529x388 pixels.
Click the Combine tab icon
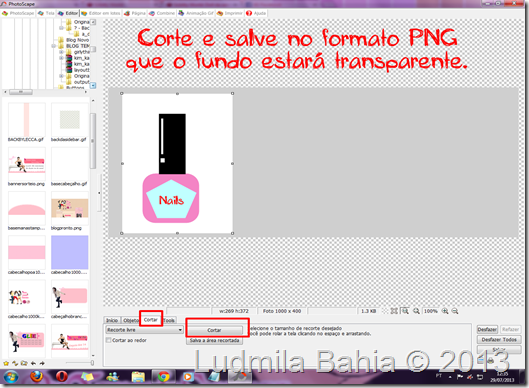(x=152, y=13)
